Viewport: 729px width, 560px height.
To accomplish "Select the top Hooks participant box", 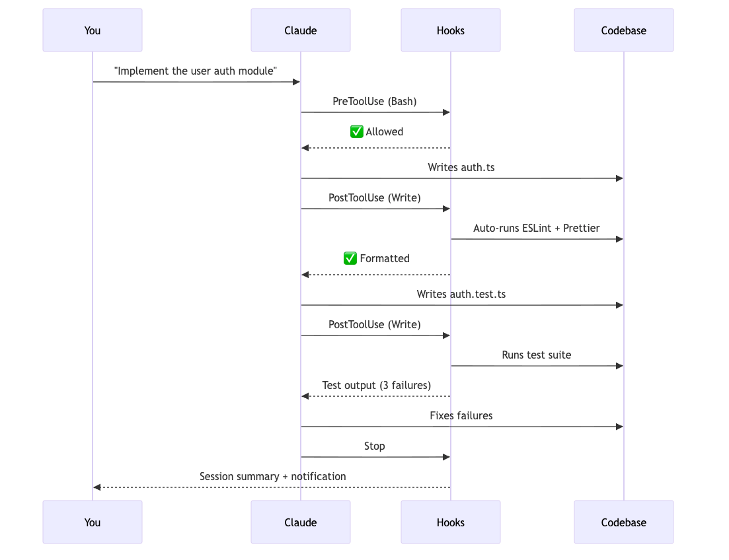I will coord(451,30).
